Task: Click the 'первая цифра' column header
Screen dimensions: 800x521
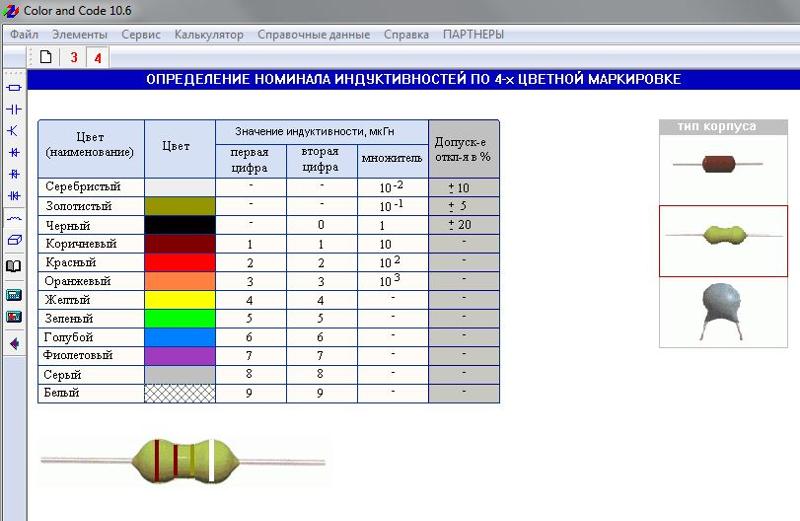Action: point(249,160)
